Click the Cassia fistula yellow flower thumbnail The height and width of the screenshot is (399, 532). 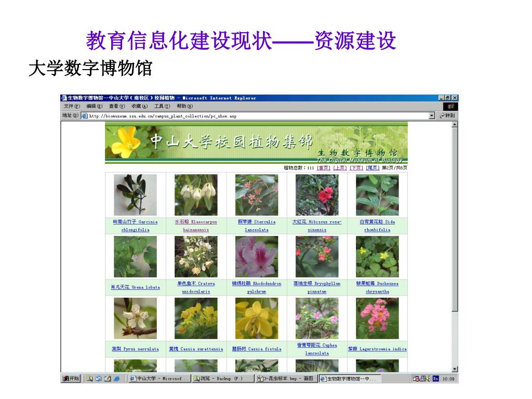(257, 318)
